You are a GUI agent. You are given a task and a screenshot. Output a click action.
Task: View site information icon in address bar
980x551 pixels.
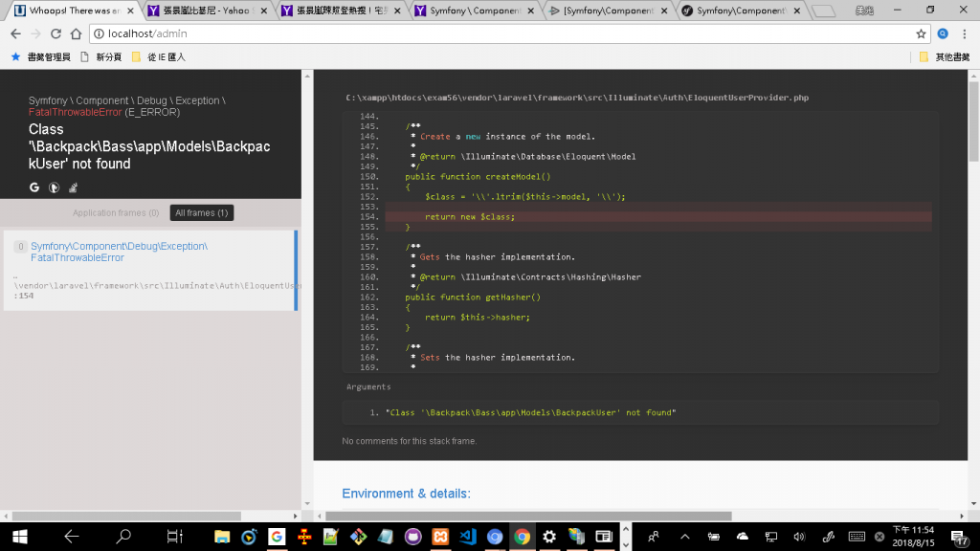[x=99, y=33]
